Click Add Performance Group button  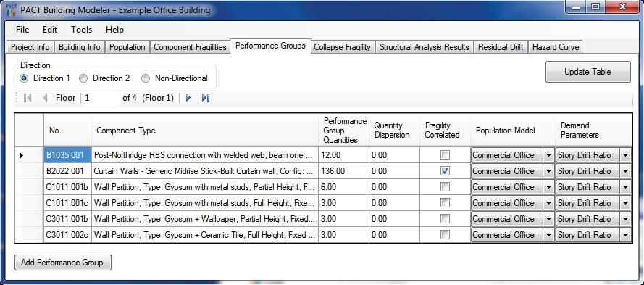click(x=62, y=263)
